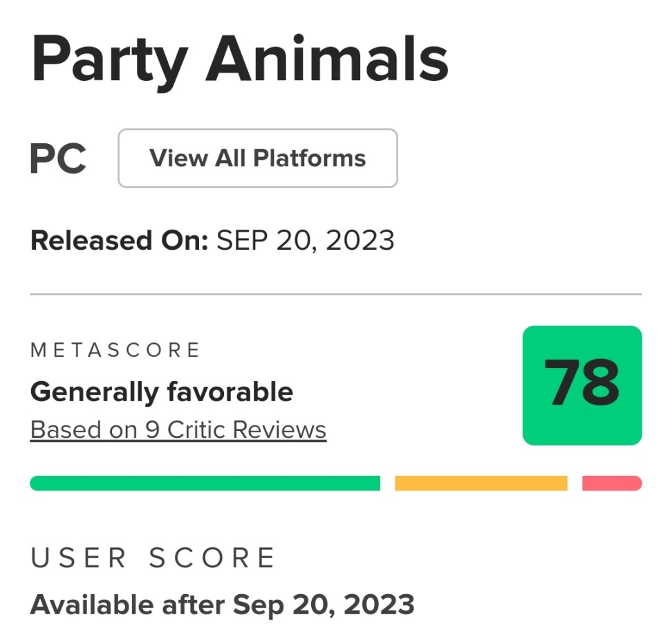Click the green 78 Metascore badge
672x644 pixels.
pos(582,385)
